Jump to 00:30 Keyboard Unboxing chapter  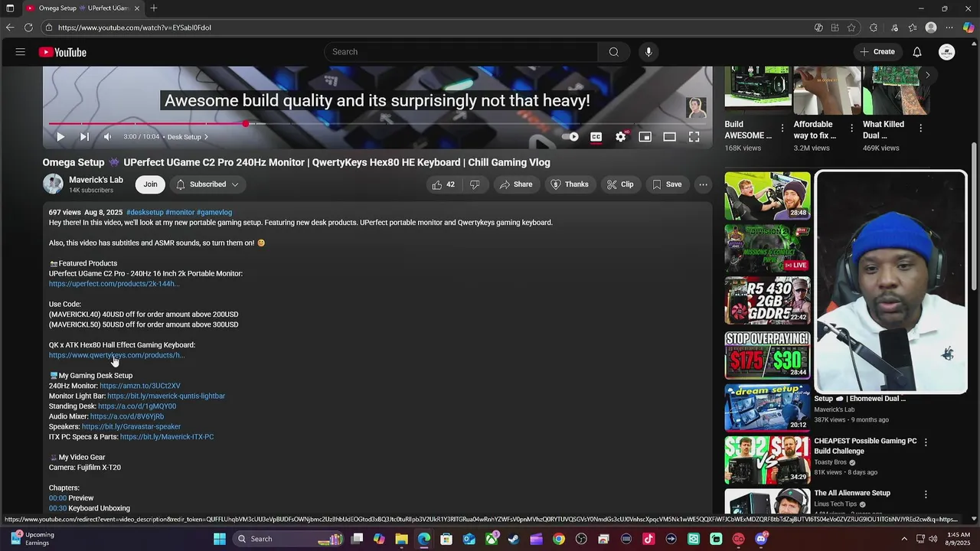(x=57, y=508)
